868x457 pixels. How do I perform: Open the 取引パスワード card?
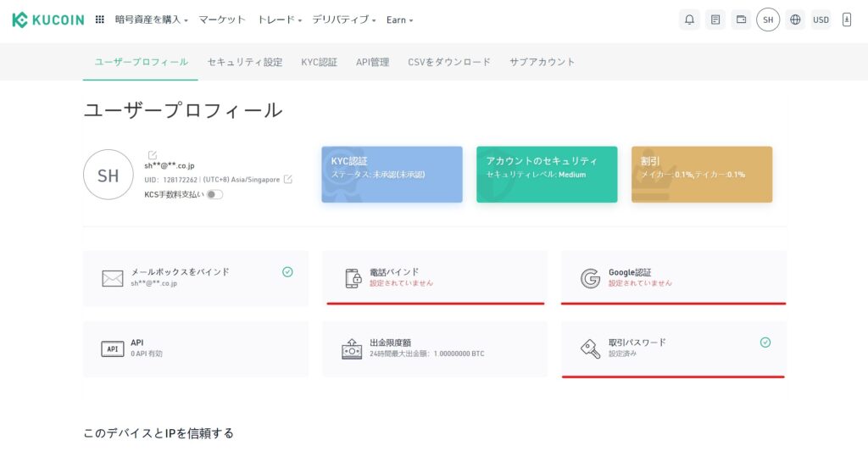pyautogui.click(x=674, y=349)
